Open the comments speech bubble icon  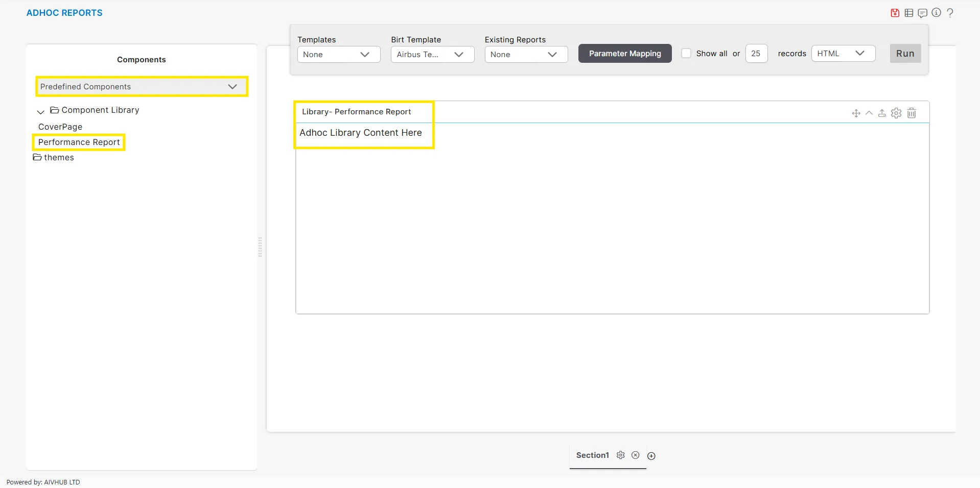[922, 13]
